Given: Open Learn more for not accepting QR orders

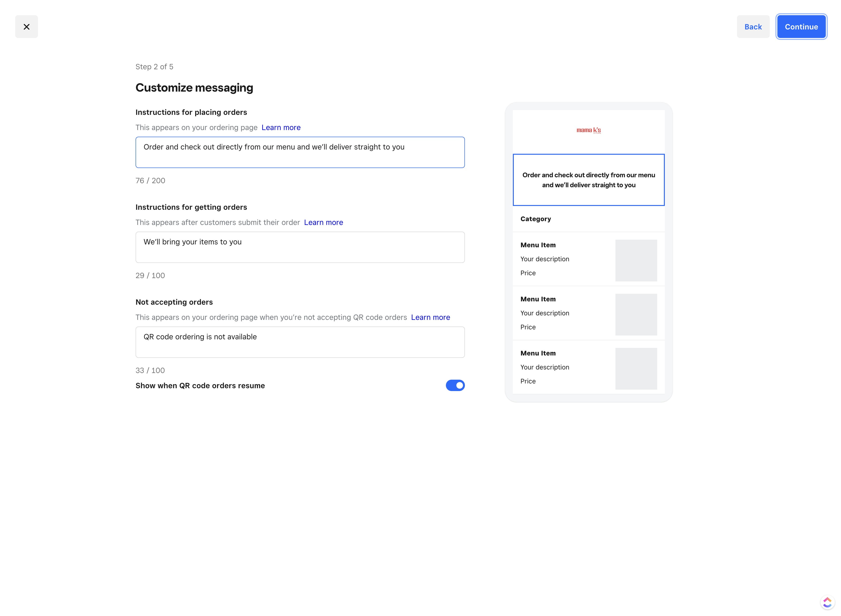Looking at the screenshot, I should click(x=430, y=317).
